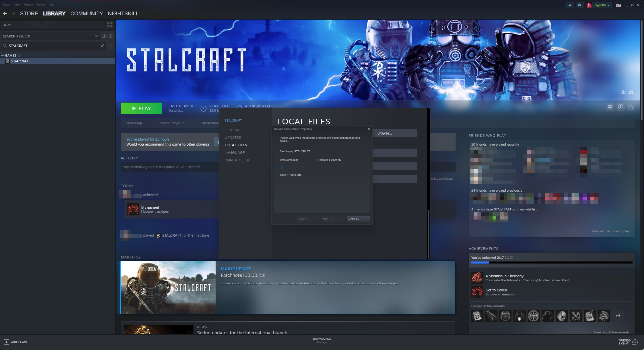Screen dimensions: 644x350
Task: Open Friends & Chat plus icon
Action: coord(635,342)
